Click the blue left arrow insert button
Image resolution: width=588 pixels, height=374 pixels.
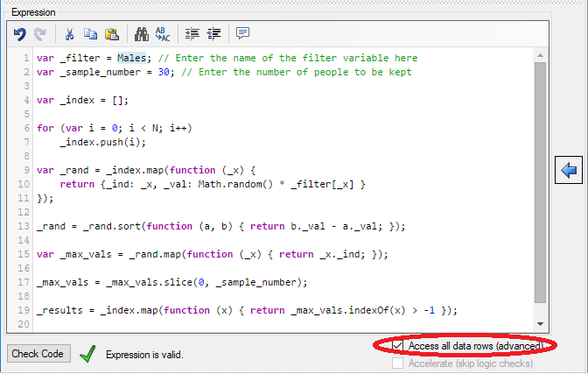coord(568,170)
